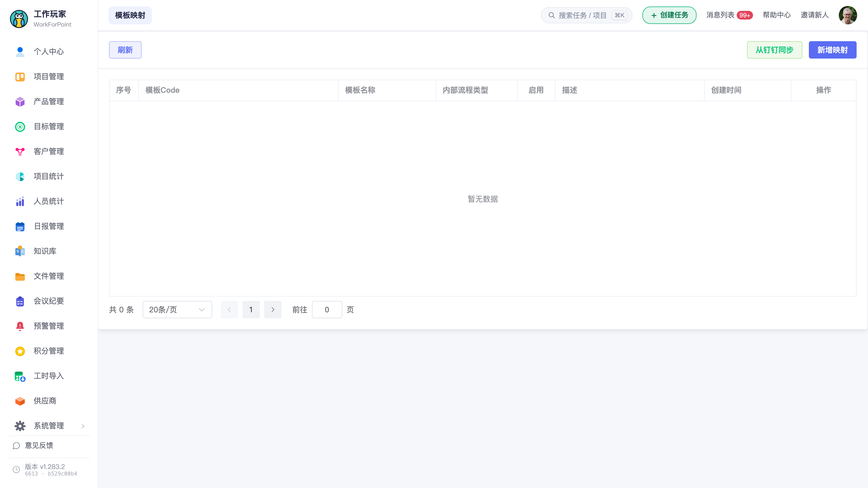Click 从钉钉同步 button
The width and height of the screenshot is (868, 488).
[774, 50]
